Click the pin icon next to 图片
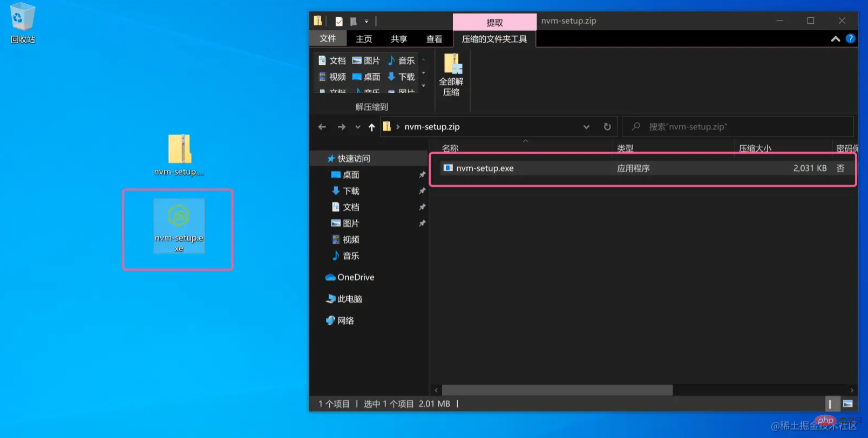 [422, 223]
